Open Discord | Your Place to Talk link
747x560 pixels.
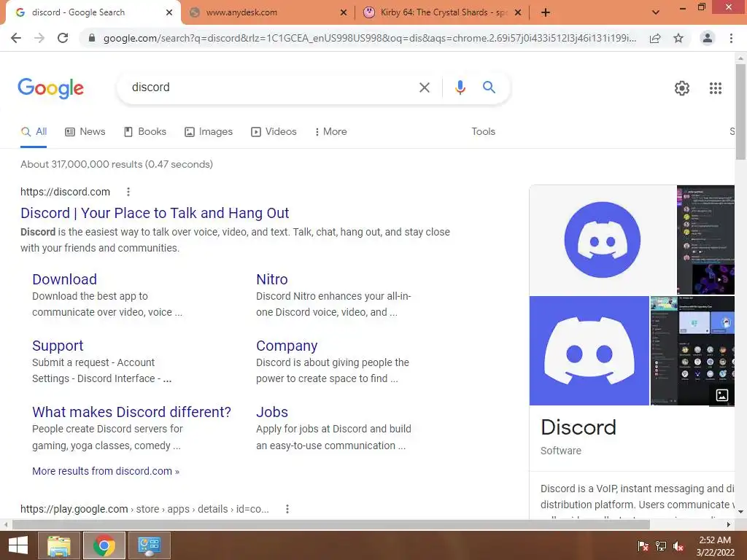tap(155, 213)
